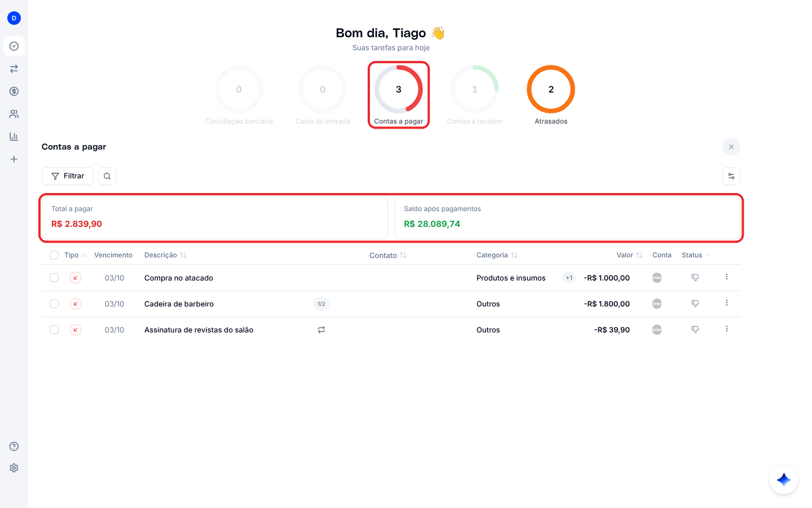Open more options for Compra no atacado
Viewport: 812px width, 508px height.
pyautogui.click(x=727, y=277)
